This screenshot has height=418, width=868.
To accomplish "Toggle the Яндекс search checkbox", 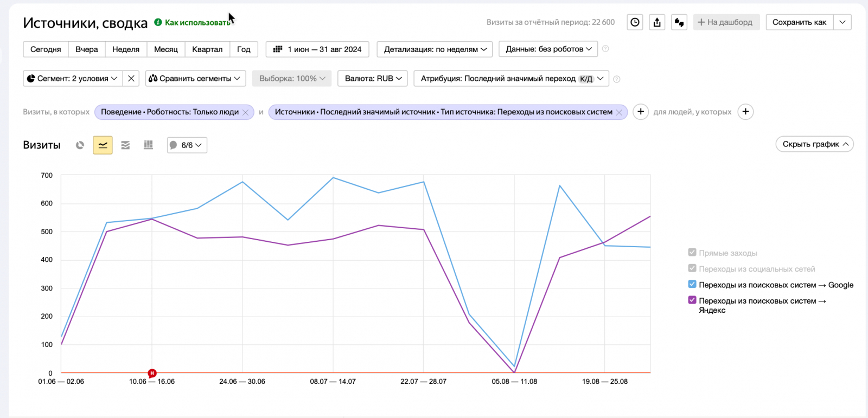I will pos(692,300).
